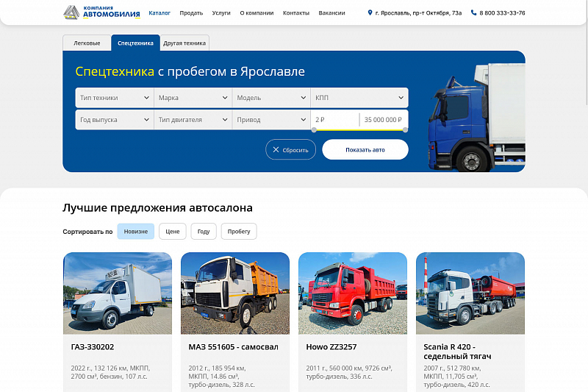The width and height of the screenshot is (588, 392).
Task: Click the Показать авто button
Action: (x=365, y=150)
